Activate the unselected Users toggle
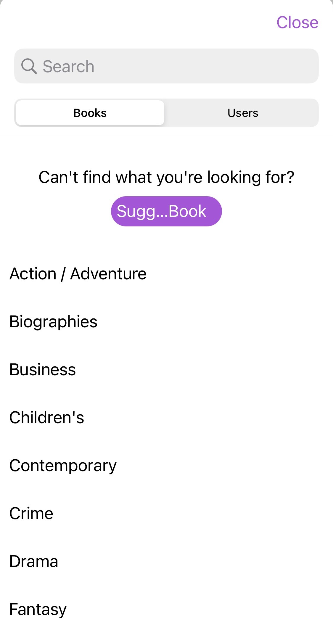Viewport: 333px width, 644px height. click(243, 113)
